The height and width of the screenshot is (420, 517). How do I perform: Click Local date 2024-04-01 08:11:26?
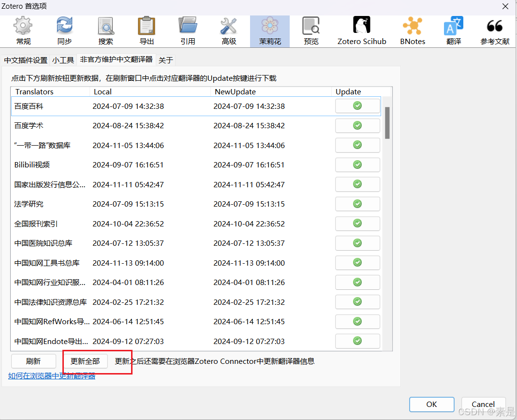click(x=128, y=283)
